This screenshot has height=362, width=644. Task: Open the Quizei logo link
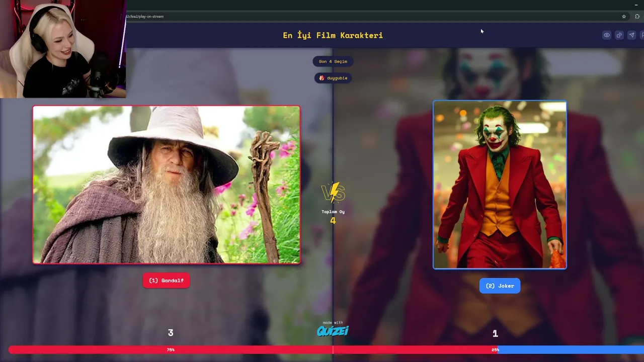pyautogui.click(x=333, y=330)
